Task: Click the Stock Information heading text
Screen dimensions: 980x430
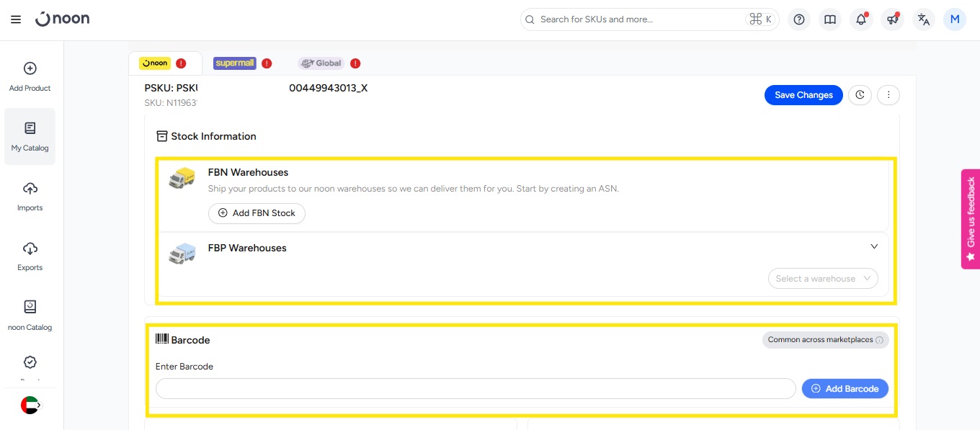Action: (213, 136)
